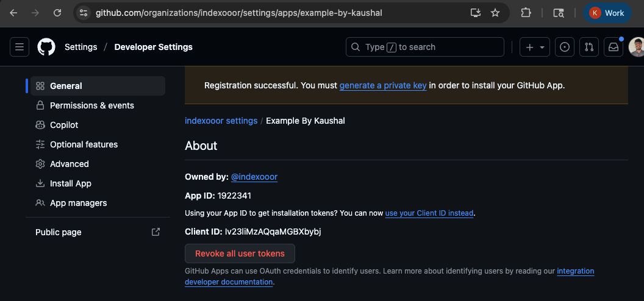Open the Work profile button
This screenshot has width=644, height=301.
click(x=607, y=13)
